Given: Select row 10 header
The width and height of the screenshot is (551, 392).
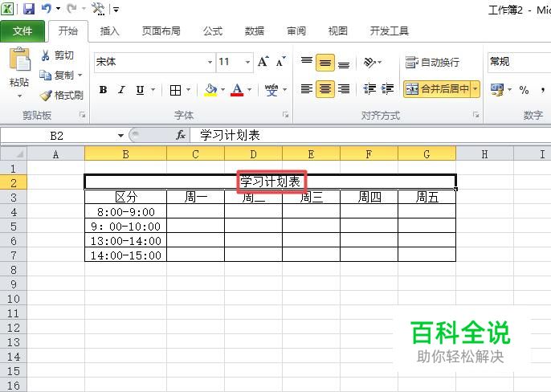Looking at the screenshot, I should (x=14, y=299).
